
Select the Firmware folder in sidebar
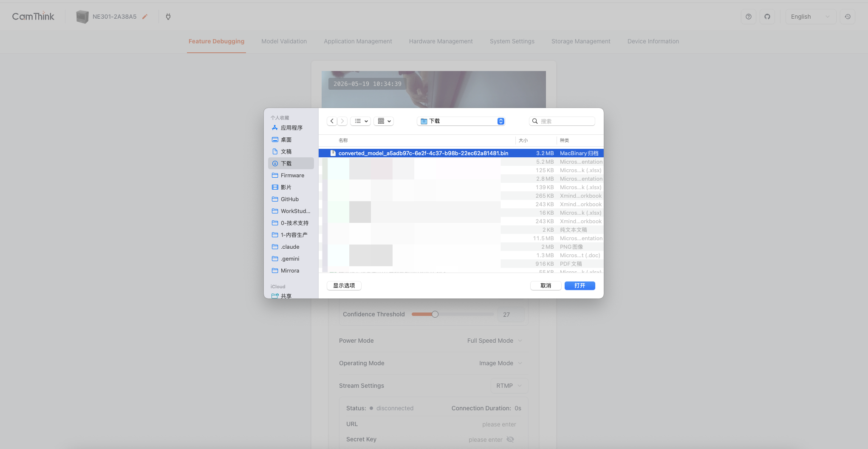pyautogui.click(x=292, y=175)
